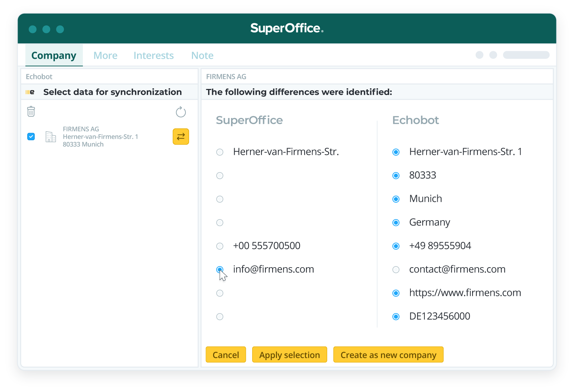Select the info@firmens.com radio button

coord(220,269)
